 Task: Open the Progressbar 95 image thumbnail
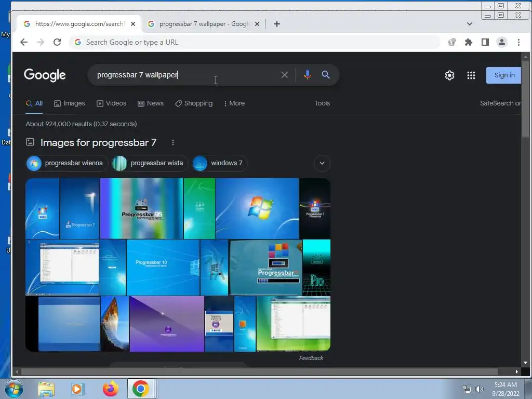141,209
